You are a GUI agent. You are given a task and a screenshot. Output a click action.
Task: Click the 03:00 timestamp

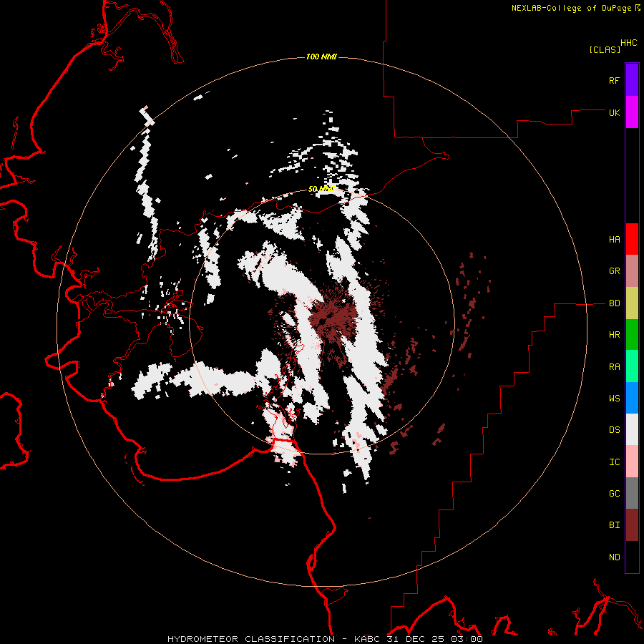(465, 639)
